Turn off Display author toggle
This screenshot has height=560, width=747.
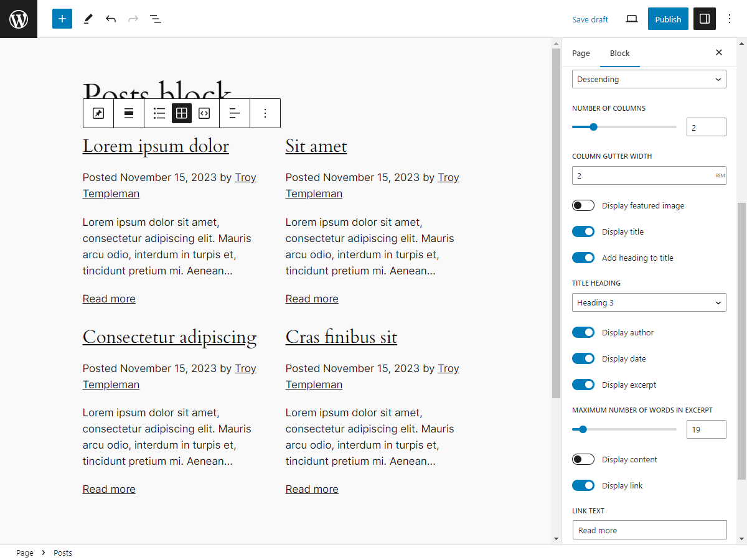(x=583, y=332)
